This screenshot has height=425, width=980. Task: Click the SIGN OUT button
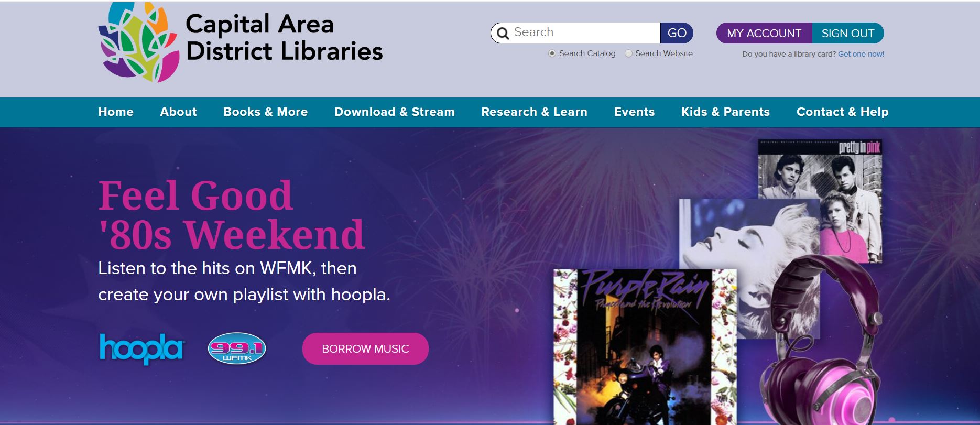(847, 33)
